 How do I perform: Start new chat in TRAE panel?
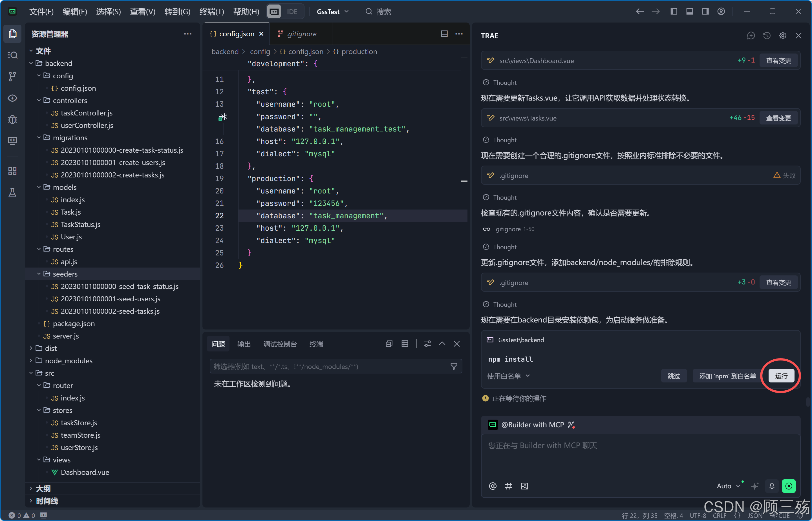(751, 35)
